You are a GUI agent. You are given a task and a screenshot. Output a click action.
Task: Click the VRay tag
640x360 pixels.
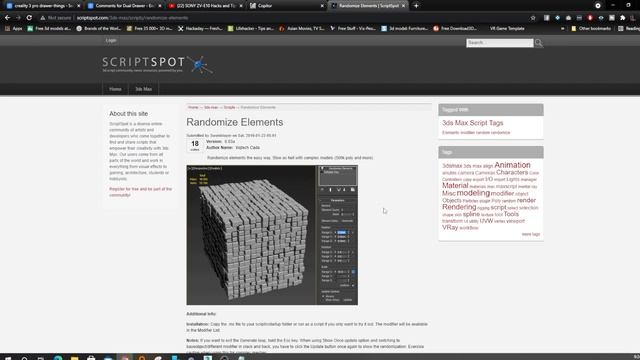(x=450, y=227)
